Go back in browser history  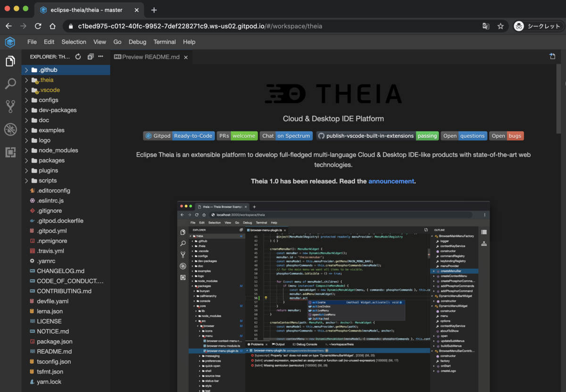(x=8, y=26)
